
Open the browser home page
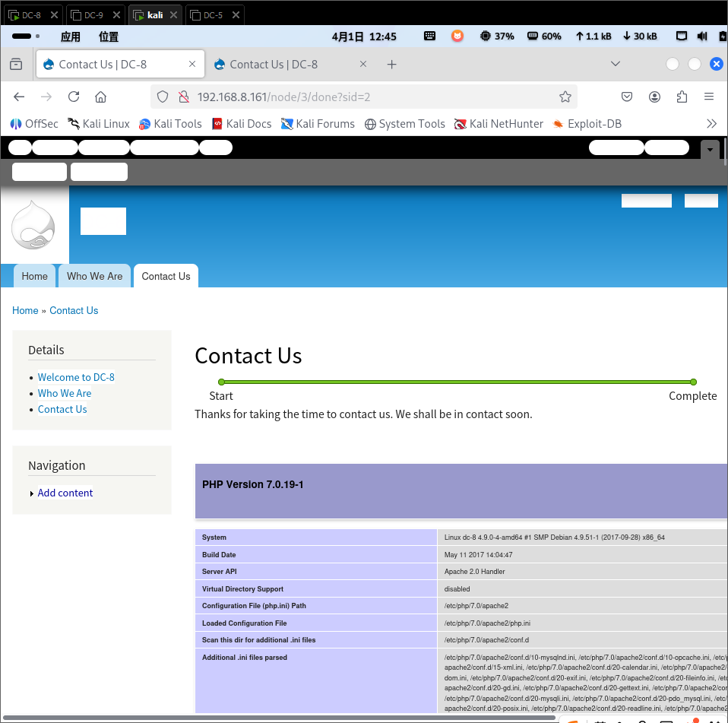[100, 97]
